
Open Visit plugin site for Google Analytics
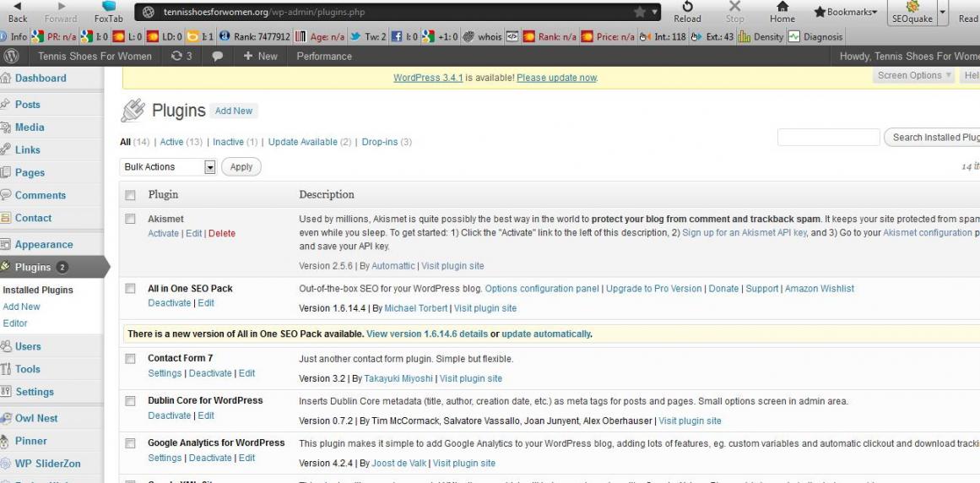(x=464, y=463)
